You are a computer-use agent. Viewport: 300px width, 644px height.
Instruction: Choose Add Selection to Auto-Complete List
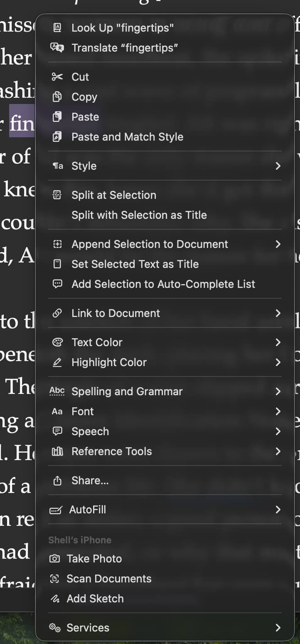pyautogui.click(x=163, y=284)
